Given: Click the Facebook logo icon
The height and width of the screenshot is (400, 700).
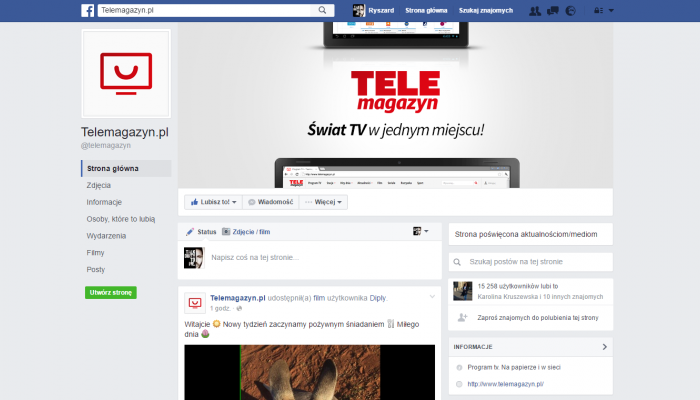Looking at the screenshot, I should (x=88, y=10).
